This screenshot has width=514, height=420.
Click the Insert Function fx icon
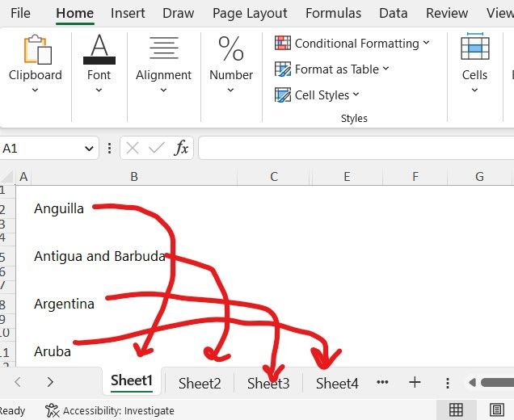tap(181, 148)
